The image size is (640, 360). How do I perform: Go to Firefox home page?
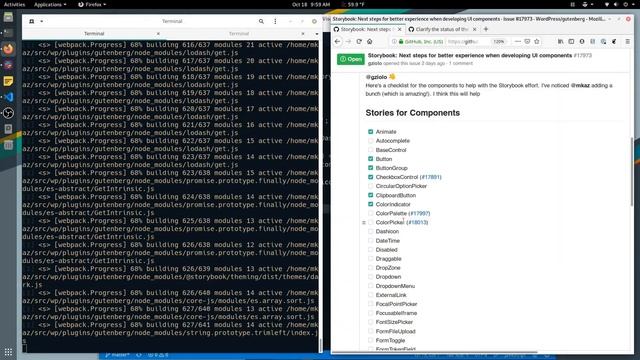(x=369, y=41)
